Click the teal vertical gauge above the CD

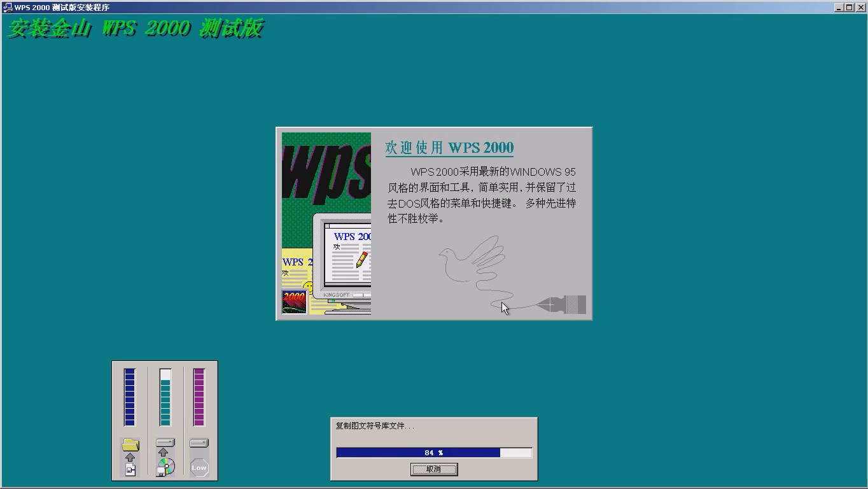[165, 397]
